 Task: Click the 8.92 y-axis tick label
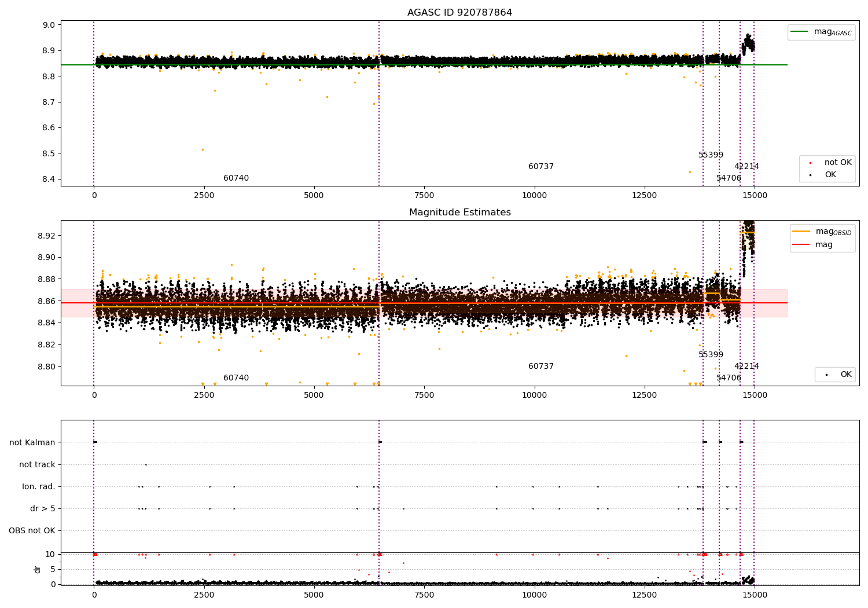[x=47, y=236]
